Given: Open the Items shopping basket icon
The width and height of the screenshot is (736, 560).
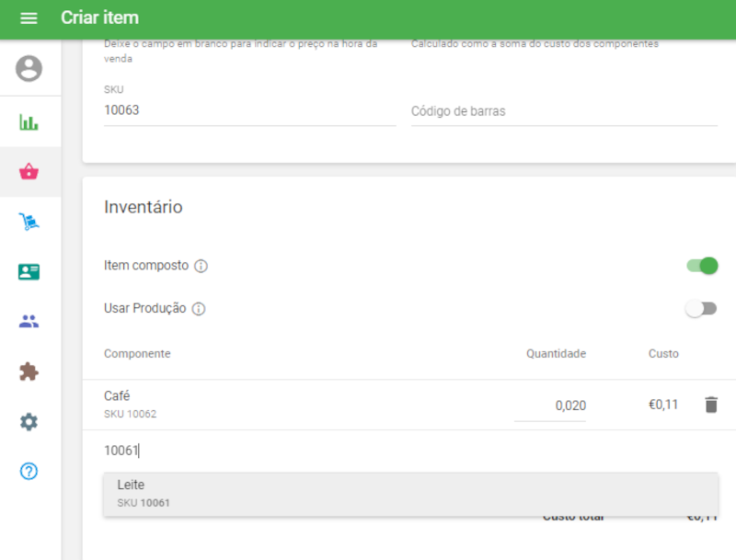Looking at the screenshot, I should tap(29, 172).
